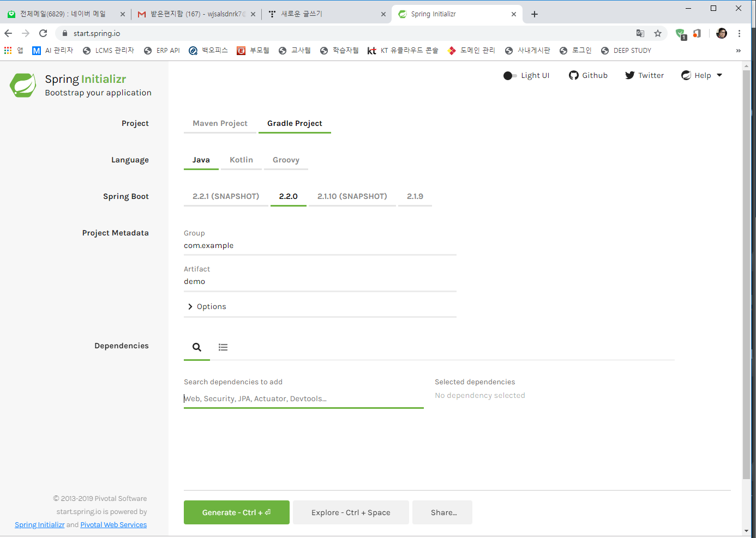
Task: Choose Java as the language
Action: tap(201, 160)
